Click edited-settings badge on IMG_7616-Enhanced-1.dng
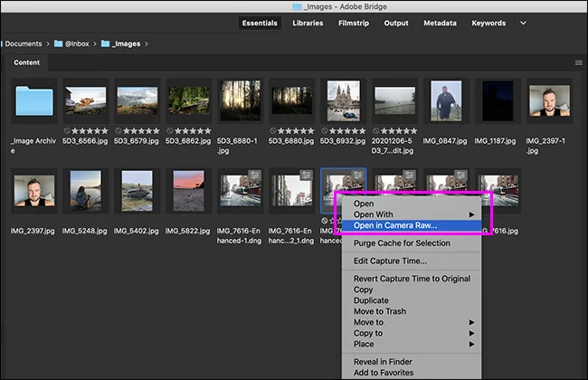This screenshot has width=588, height=380. [x=254, y=177]
